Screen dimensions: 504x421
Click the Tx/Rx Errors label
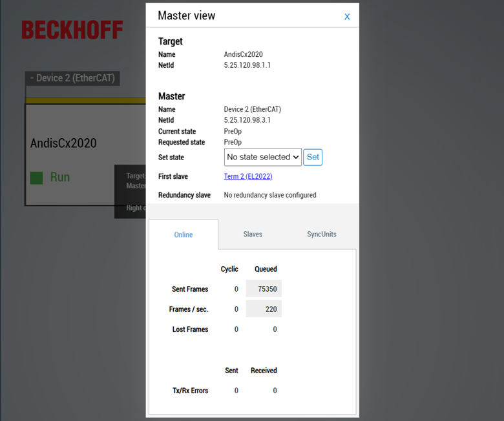point(190,391)
